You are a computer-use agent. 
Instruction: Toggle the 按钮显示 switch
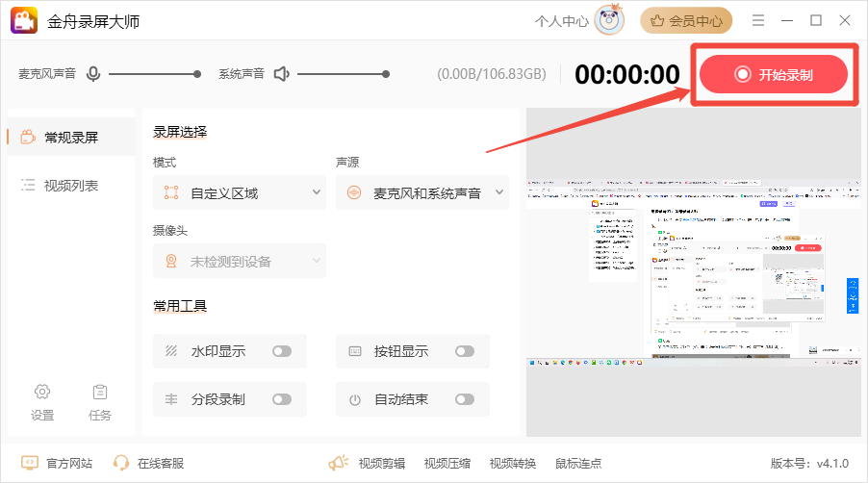[465, 351]
